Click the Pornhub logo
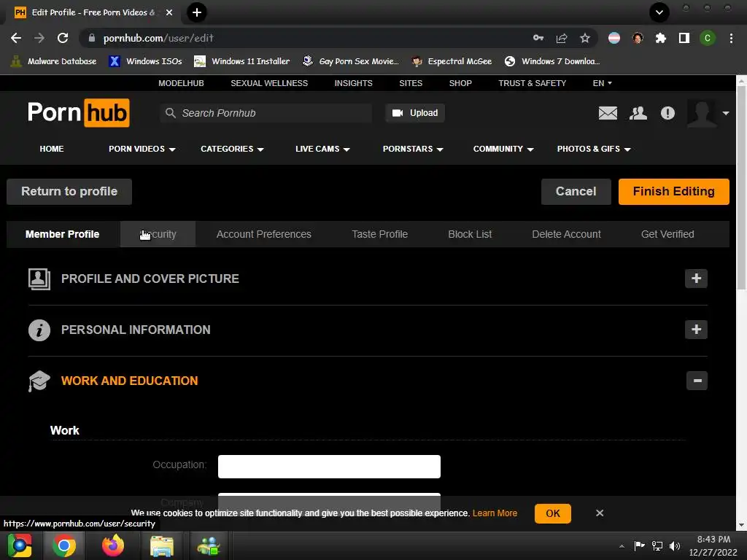Image resolution: width=747 pixels, height=560 pixels. (x=79, y=113)
